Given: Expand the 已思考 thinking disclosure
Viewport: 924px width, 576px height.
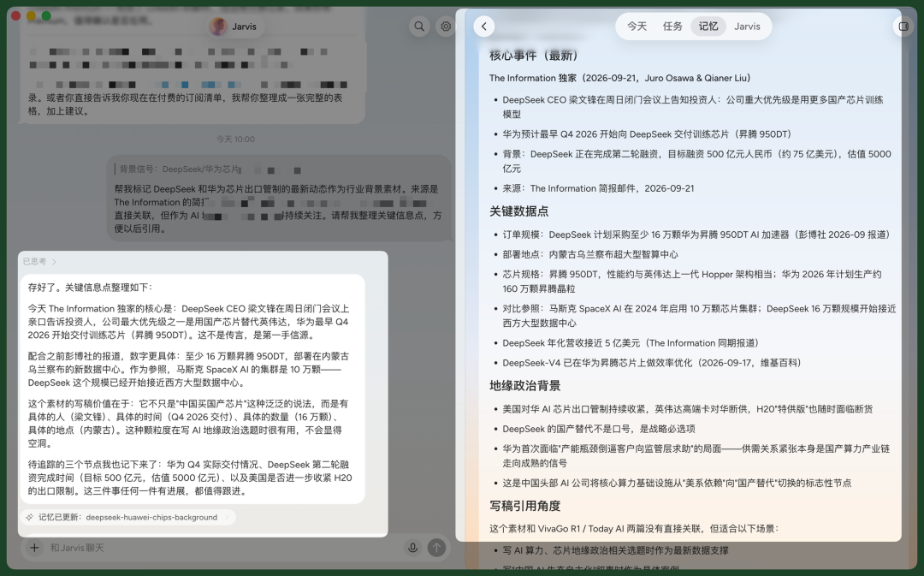Looking at the screenshot, I should (x=39, y=261).
